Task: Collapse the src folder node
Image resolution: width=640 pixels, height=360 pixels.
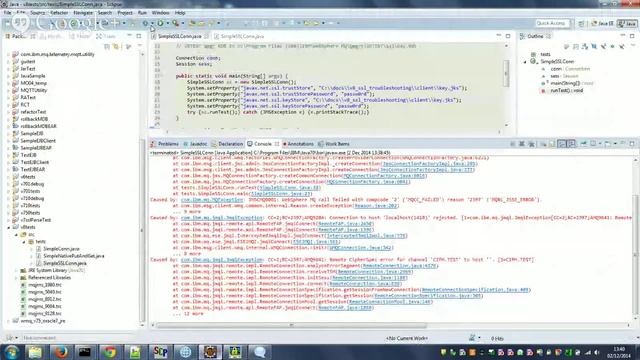Action: [x=16, y=235]
